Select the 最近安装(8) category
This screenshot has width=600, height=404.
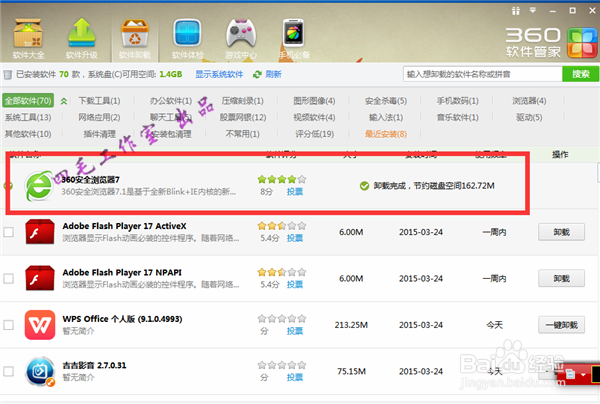[x=386, y=134]
